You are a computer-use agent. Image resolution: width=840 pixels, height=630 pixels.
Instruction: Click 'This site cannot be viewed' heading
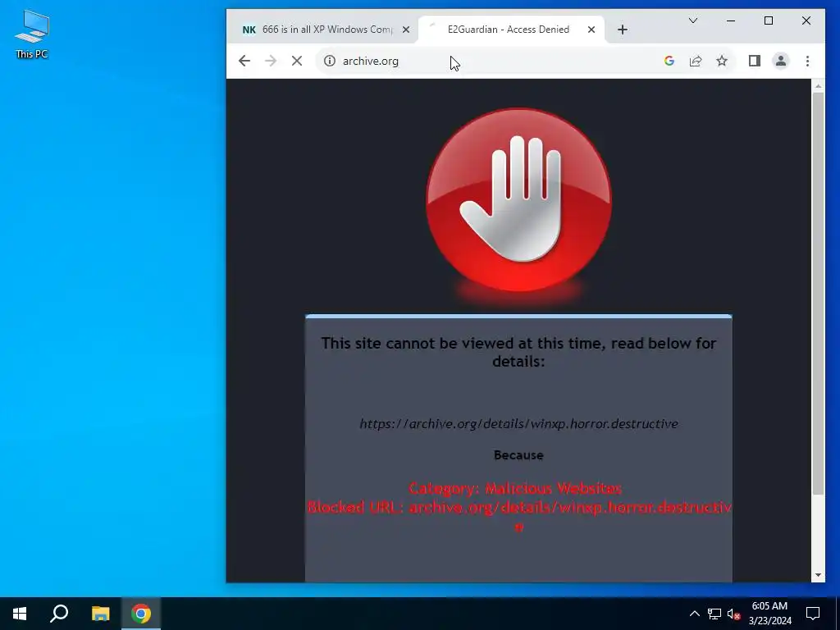point(518,352)
